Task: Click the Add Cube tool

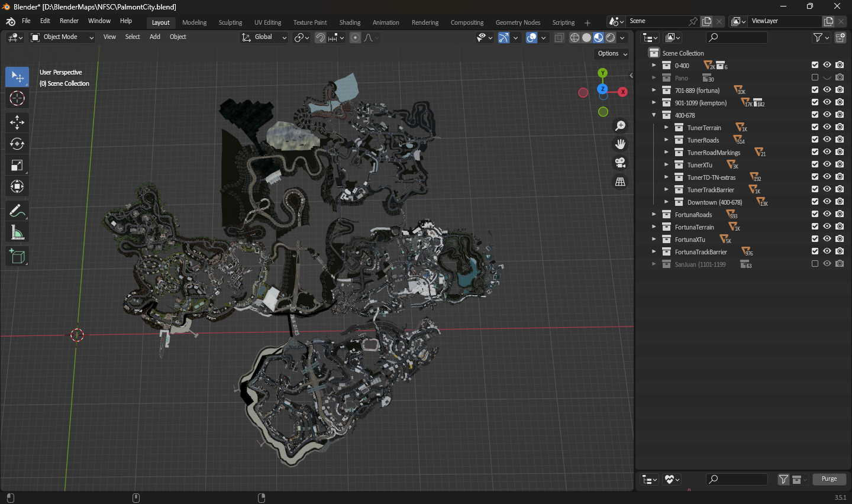Action: (x=17, y=256)
